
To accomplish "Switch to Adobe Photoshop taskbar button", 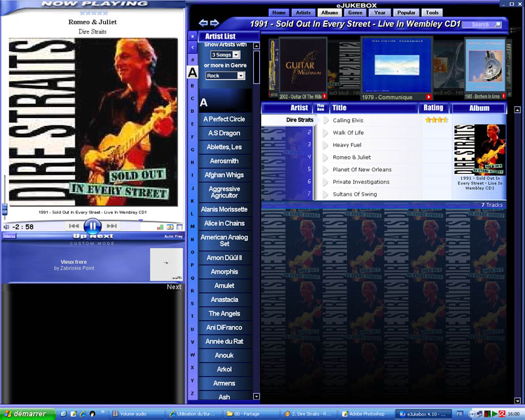I will click(x=367, y=414).
